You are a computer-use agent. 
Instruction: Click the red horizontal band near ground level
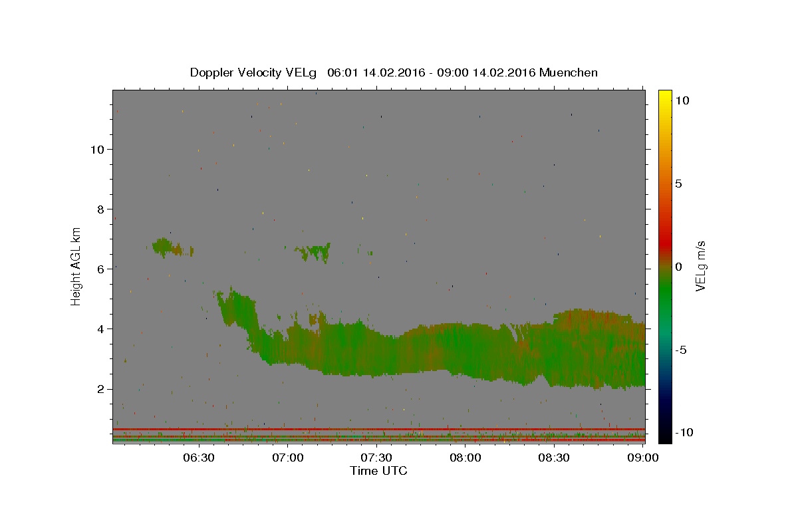[379, 429]
